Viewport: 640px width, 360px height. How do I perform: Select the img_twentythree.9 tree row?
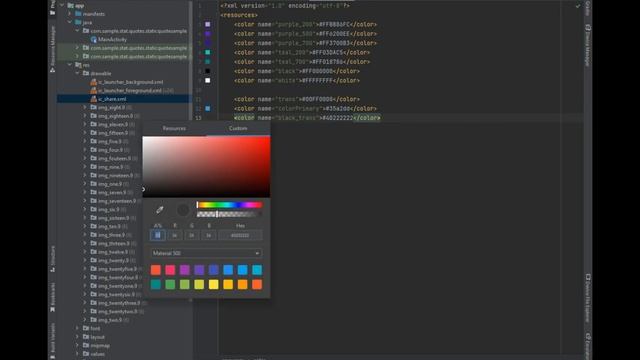pyautogui.click(x=119, y=303)
